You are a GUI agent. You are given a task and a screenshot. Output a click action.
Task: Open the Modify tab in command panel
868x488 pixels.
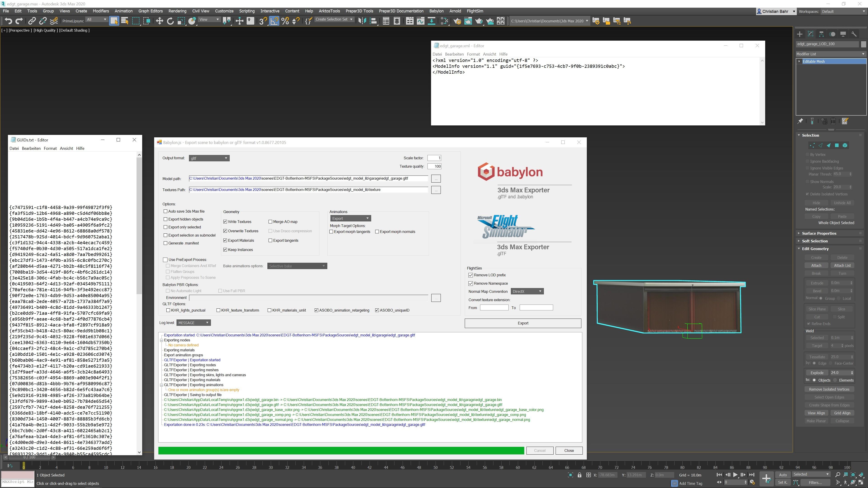pyautogui.click(x=810, y=34)
